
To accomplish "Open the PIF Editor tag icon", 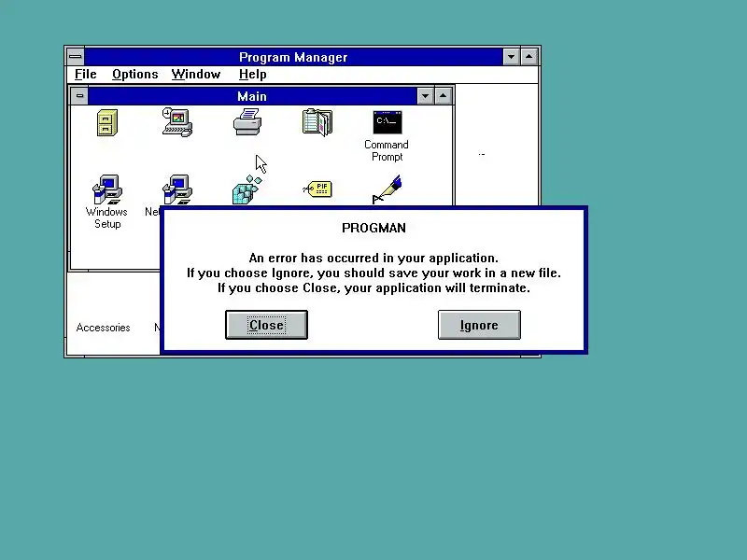I will tap(317, 189).
